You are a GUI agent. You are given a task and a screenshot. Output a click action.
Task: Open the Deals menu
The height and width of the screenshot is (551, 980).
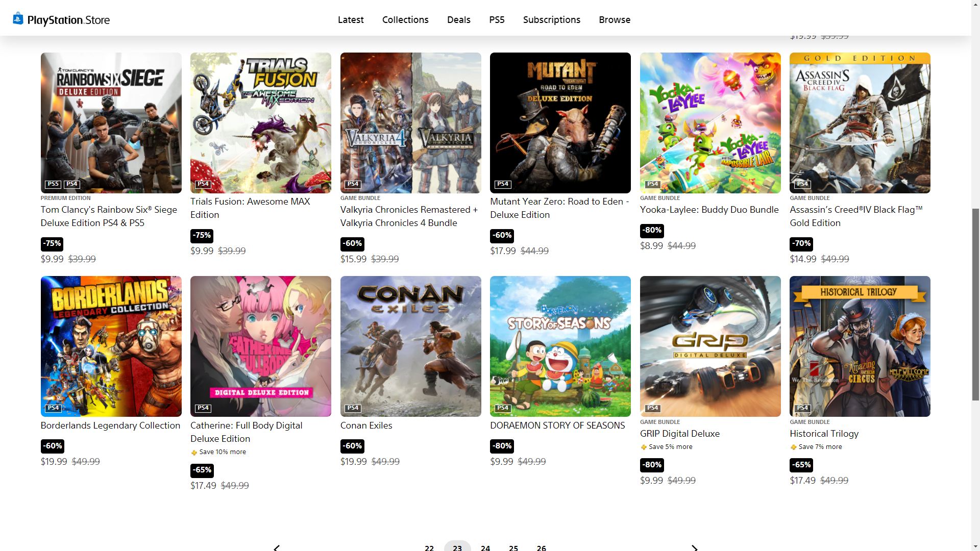tap(458, 20)
